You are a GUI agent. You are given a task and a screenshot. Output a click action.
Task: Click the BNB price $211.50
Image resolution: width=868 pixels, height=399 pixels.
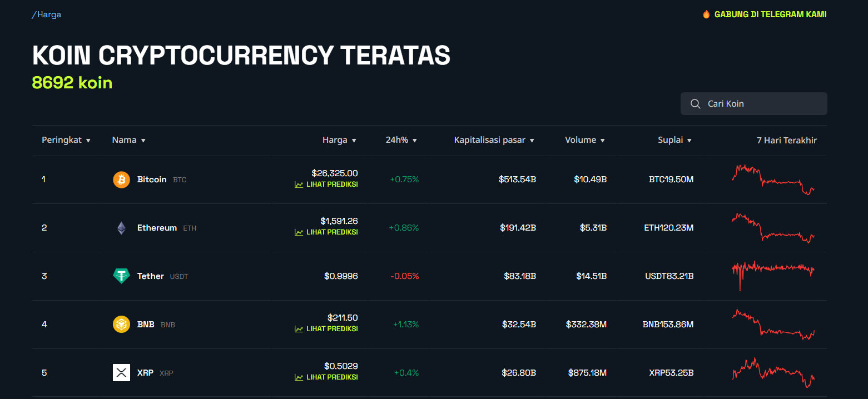[343, 318]
